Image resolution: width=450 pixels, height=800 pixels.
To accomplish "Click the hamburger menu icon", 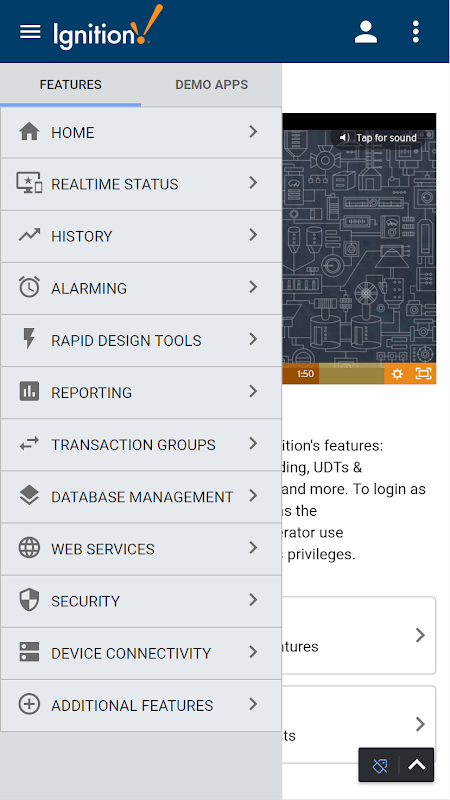I will tap(30, 32).
